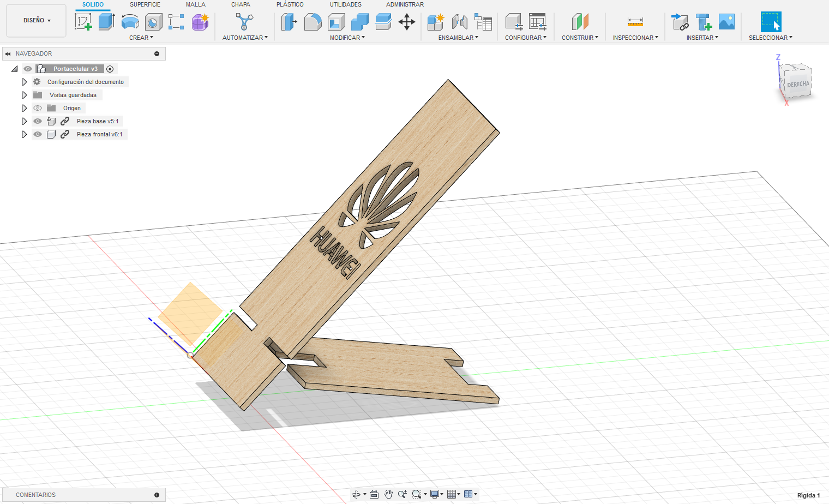Switch to the ADMINISTRAR tab
Image resolution: width=829 pixels, height=504 pixels.
(x=405, y=4)
